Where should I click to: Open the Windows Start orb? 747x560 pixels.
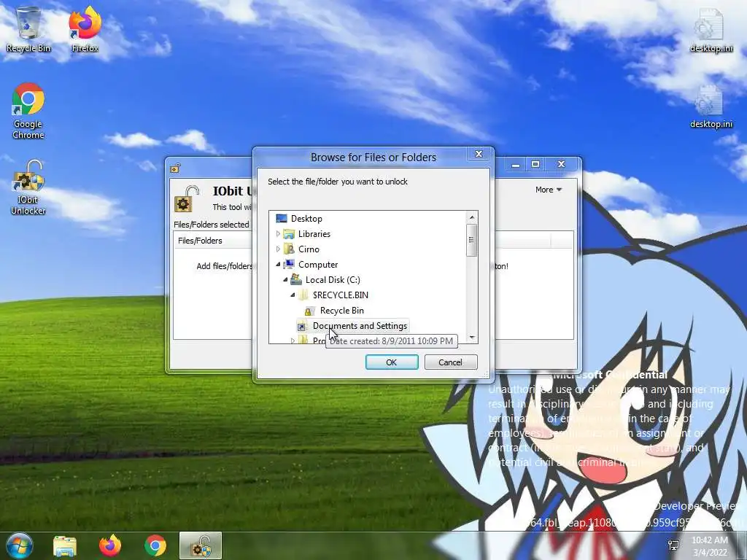pyautogui.click(x=20, y=545)
